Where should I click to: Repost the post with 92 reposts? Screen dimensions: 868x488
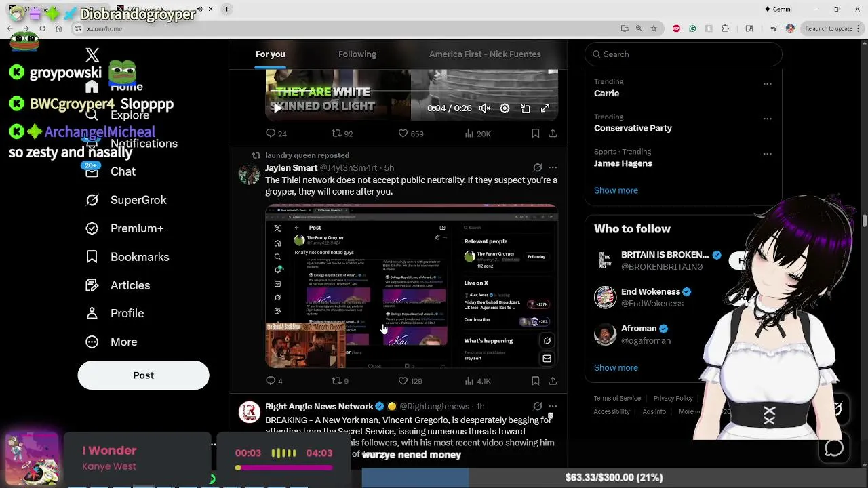342,134
